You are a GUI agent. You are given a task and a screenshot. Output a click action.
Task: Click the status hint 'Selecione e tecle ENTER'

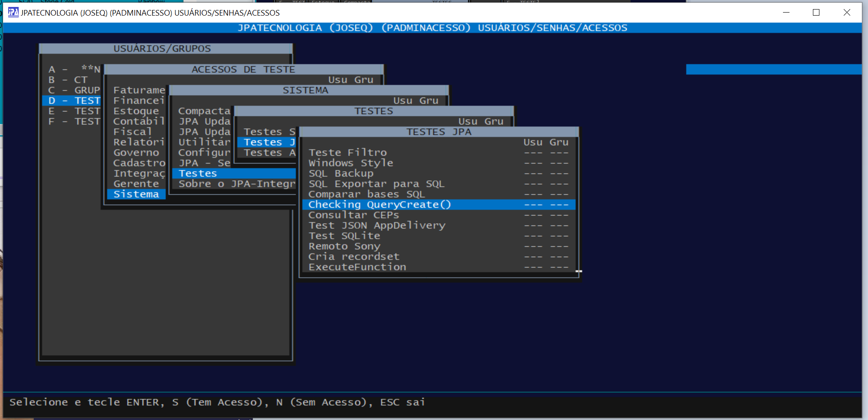(x=85, y=402)
